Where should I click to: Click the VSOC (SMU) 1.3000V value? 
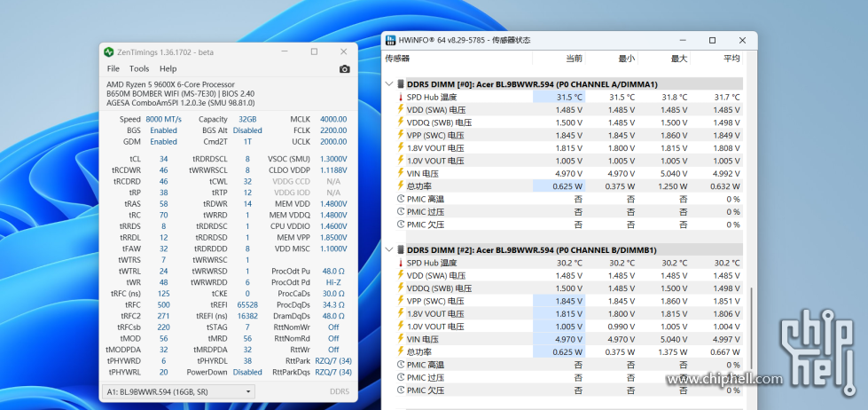(x=333, y=159)
